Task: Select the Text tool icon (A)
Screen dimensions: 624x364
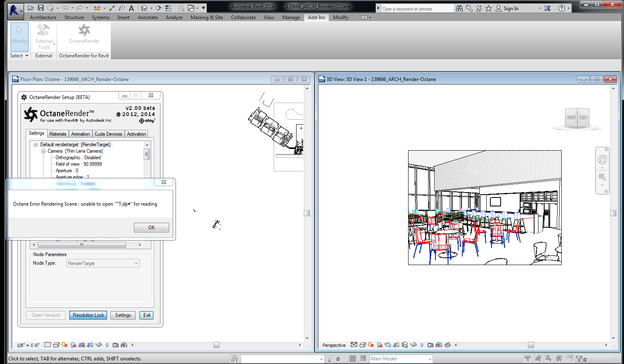Action: click(131, 8)
